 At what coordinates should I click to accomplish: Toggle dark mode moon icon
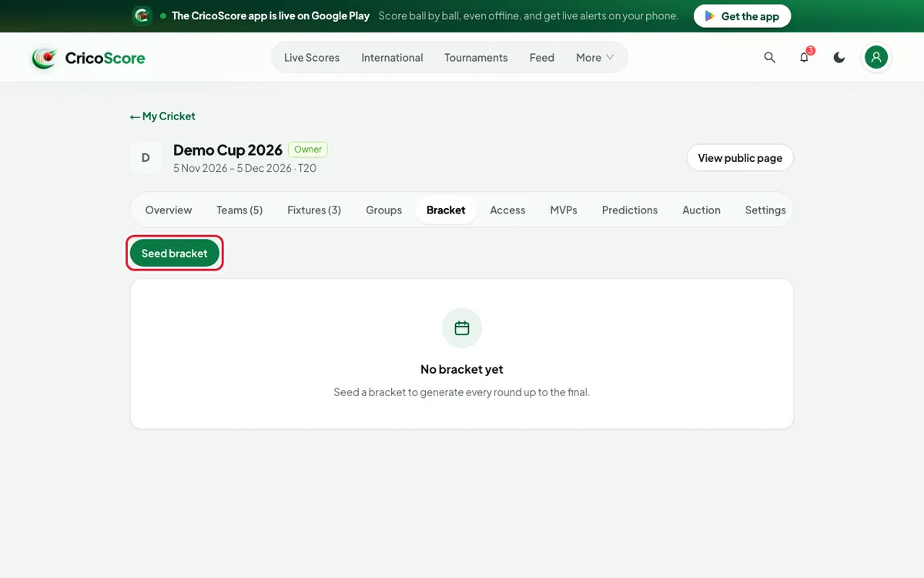[839, 58]
